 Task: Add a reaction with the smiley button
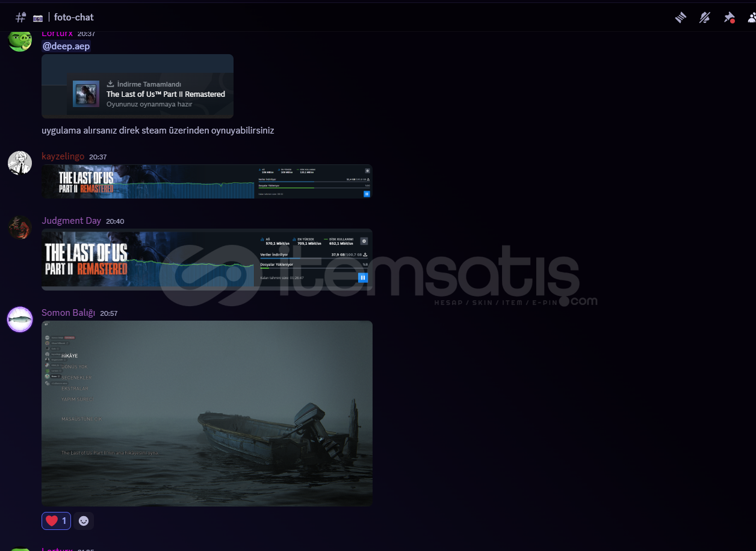coord(84,521)
